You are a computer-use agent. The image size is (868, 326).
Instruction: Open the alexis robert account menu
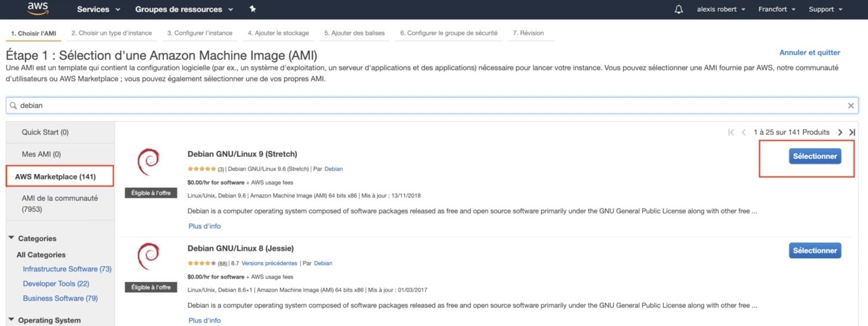pyautogui.click(x=721, y=10)
